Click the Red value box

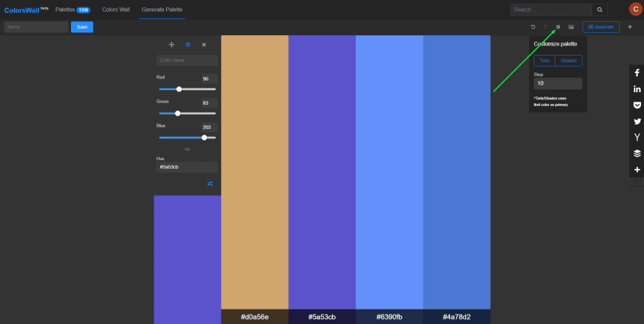pos(209,79)
